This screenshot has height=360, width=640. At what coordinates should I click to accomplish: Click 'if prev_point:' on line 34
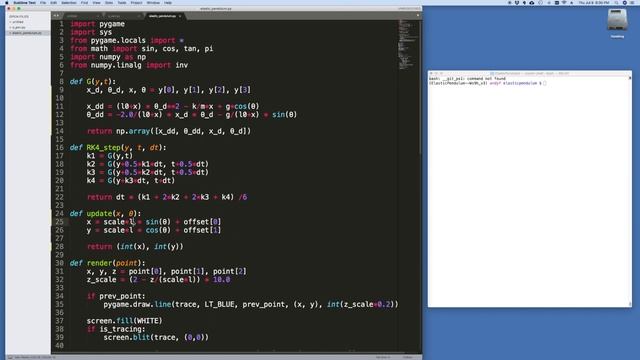(116, 296)
